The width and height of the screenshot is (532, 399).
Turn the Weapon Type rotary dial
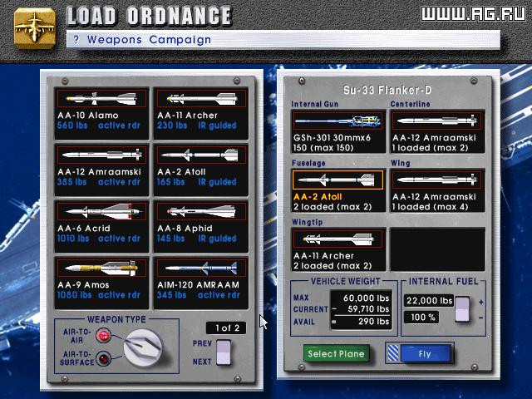pos(142,348)
